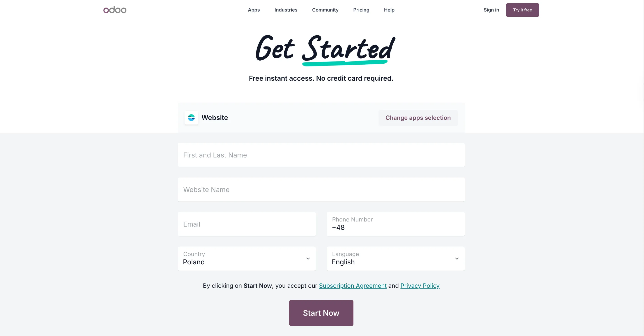644x336 pixels.
Task: Click the Sign in link
Action: pos(491,10)
